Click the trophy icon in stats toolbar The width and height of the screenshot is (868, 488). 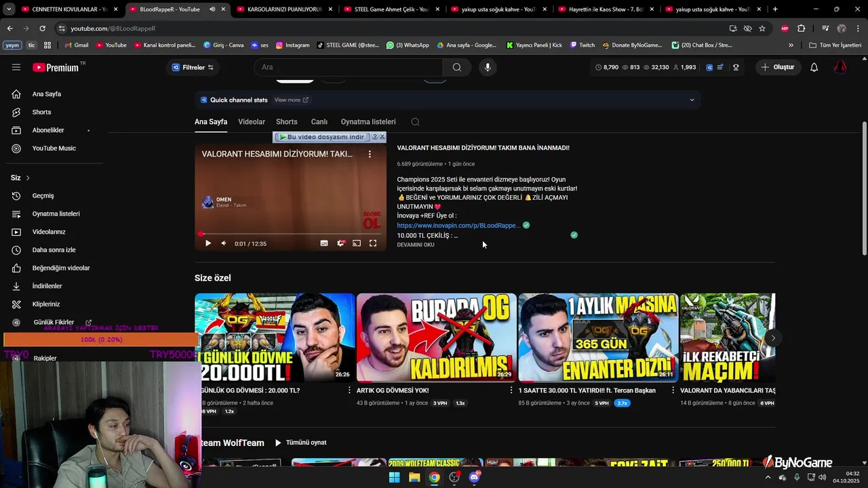[736, 67]
